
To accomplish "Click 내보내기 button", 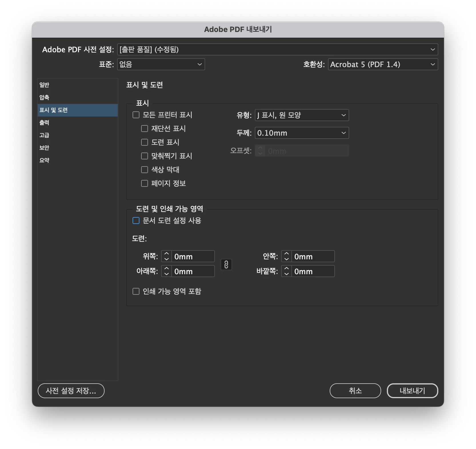I will pyautogui.click(x=413, y=391).
